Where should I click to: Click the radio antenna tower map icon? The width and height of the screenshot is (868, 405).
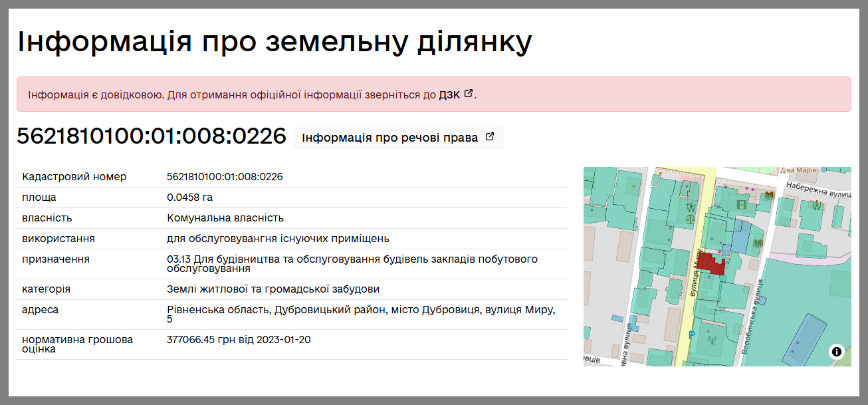(712, 341)
